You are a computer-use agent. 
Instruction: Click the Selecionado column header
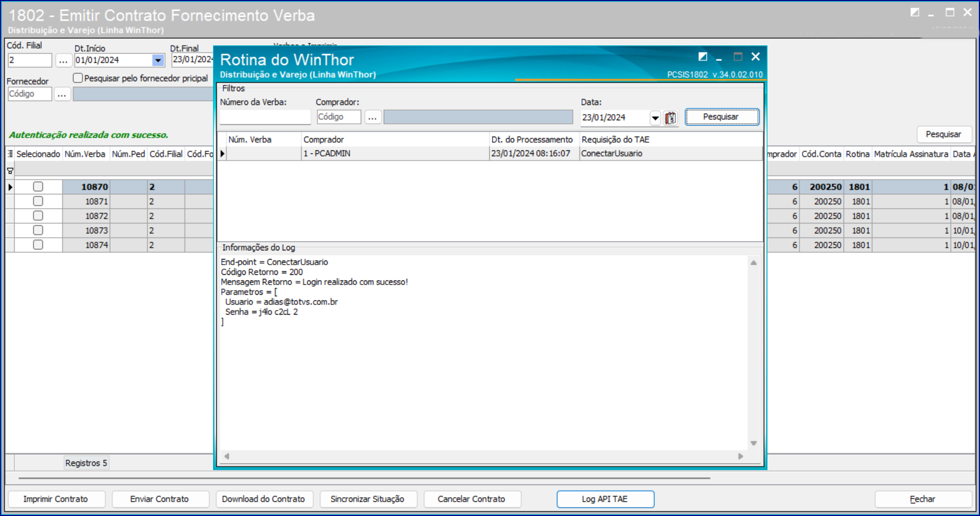(38, 154)
